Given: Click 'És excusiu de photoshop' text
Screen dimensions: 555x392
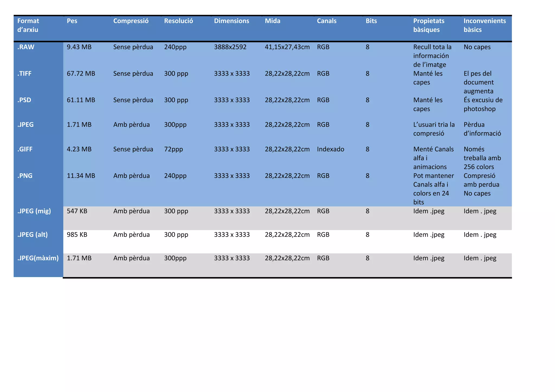Looking at the screenshot, I should (x=483, y=104).
